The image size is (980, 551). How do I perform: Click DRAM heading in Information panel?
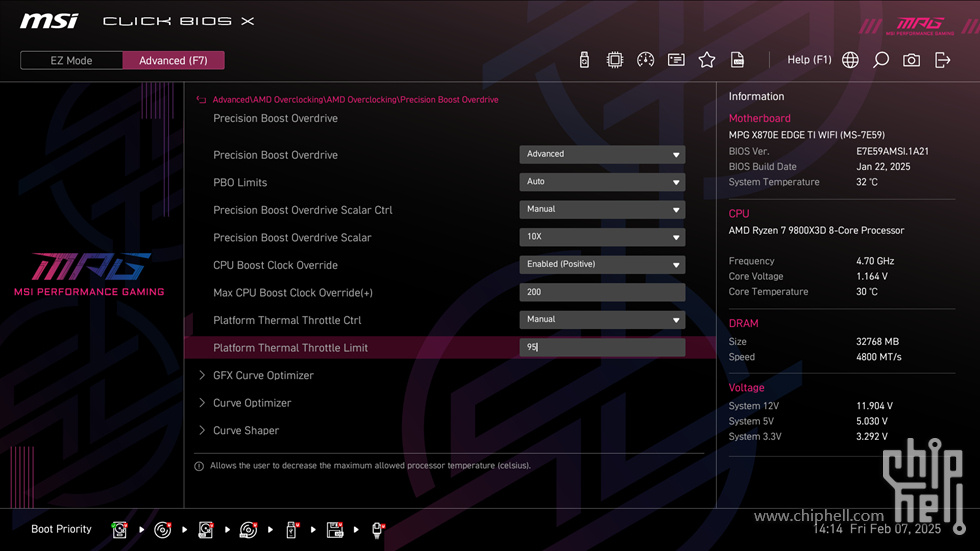point(743,323)
